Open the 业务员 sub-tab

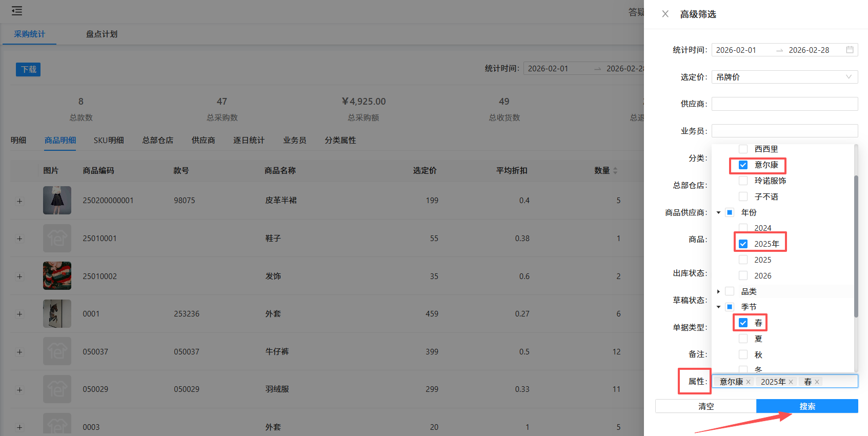[295, 140]
